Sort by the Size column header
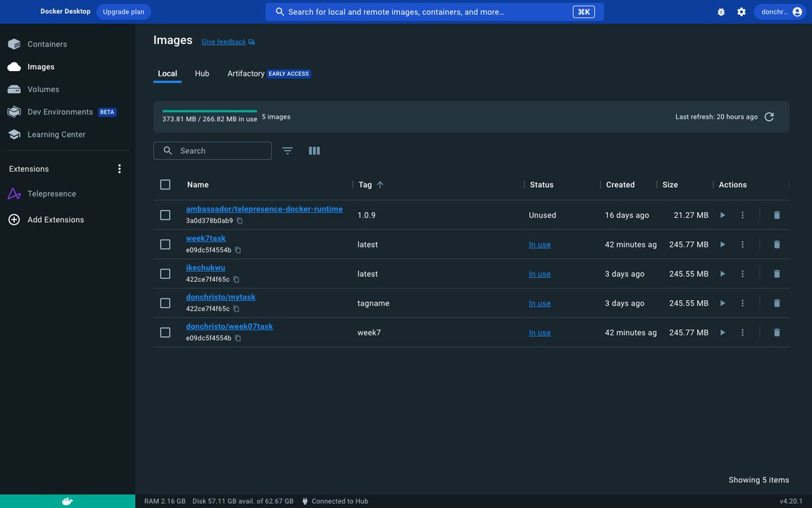812x508 pixels. (x=670, y=184)
